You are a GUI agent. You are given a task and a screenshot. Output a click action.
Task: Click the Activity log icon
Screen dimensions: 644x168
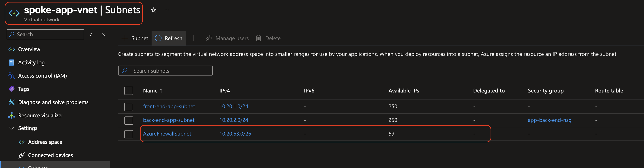(11, 62)
